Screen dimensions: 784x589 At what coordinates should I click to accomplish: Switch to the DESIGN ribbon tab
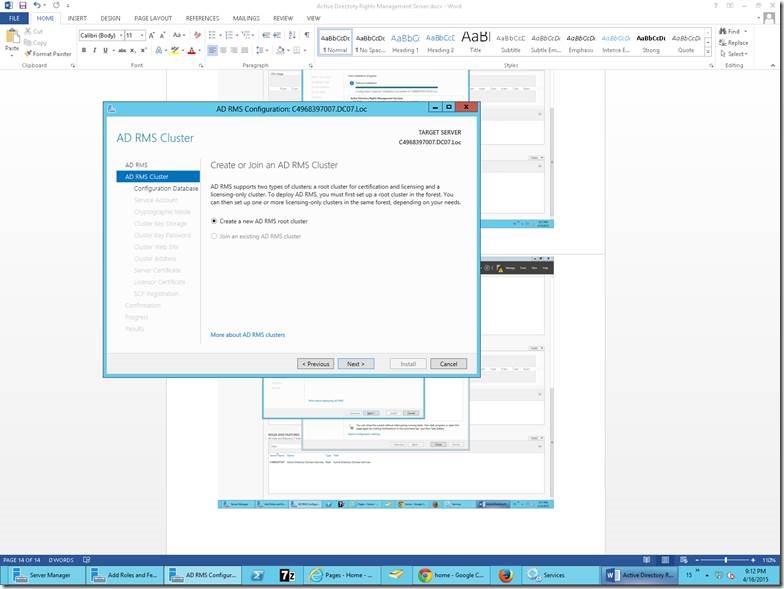(110, 18)
